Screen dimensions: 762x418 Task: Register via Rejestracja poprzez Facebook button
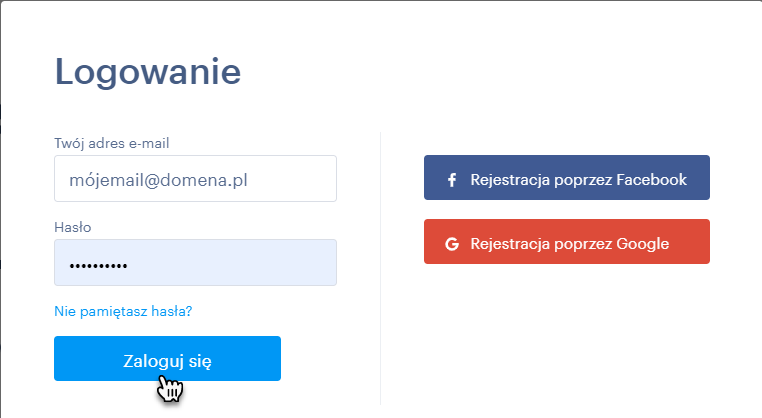coord(567,177)
